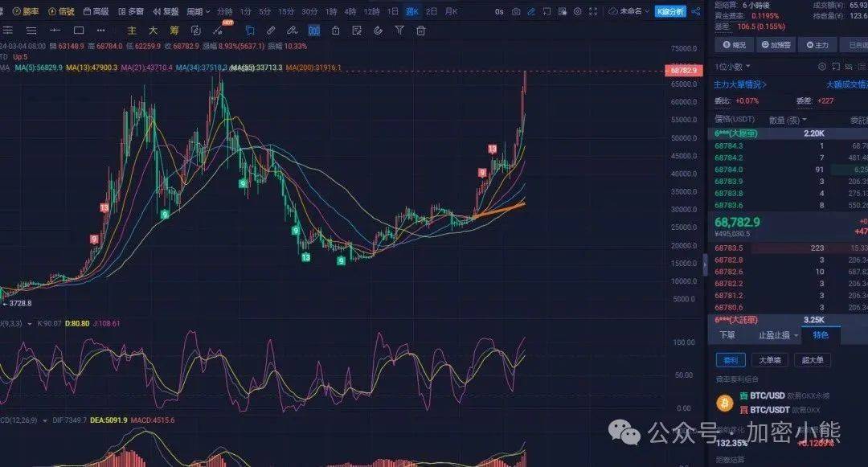Viewport: 868px width, 467px height.
Task: Click the Bitcoin coin icon
Action: 725,404
